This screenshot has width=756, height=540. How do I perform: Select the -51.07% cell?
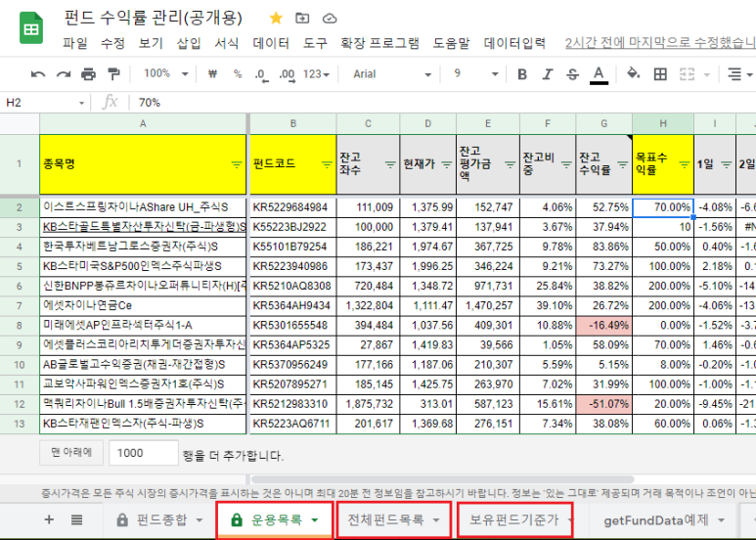point(603,404)
